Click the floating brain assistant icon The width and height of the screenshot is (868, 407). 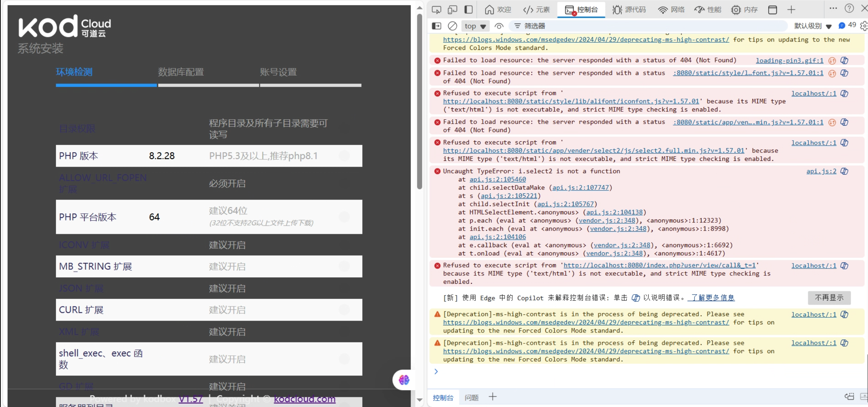coord(404,380)
